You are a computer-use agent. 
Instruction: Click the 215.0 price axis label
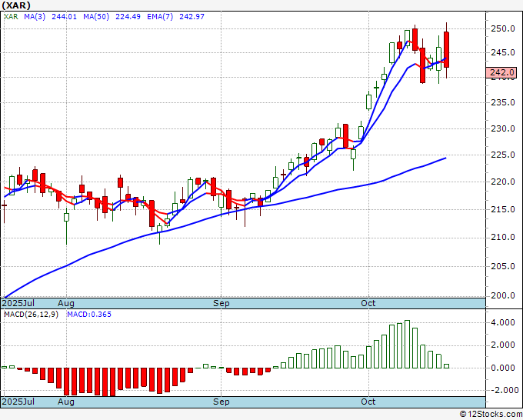click(503, 209)
